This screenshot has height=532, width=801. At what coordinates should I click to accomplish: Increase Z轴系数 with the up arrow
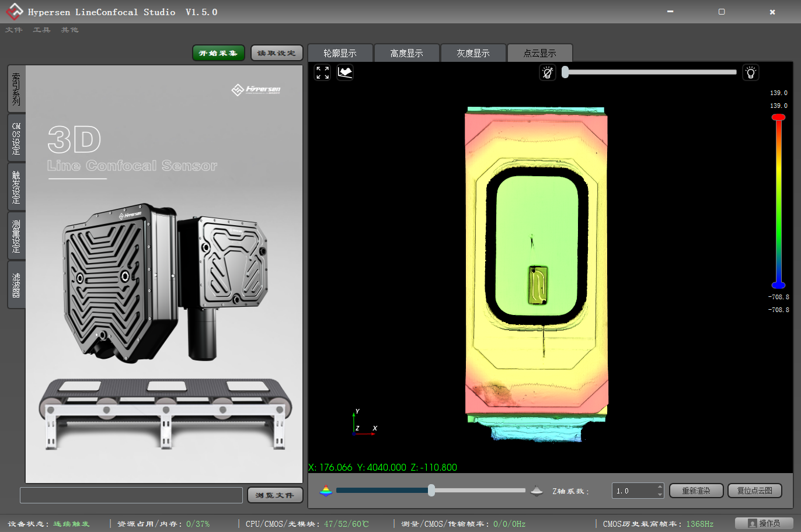(x=660, y=487)
